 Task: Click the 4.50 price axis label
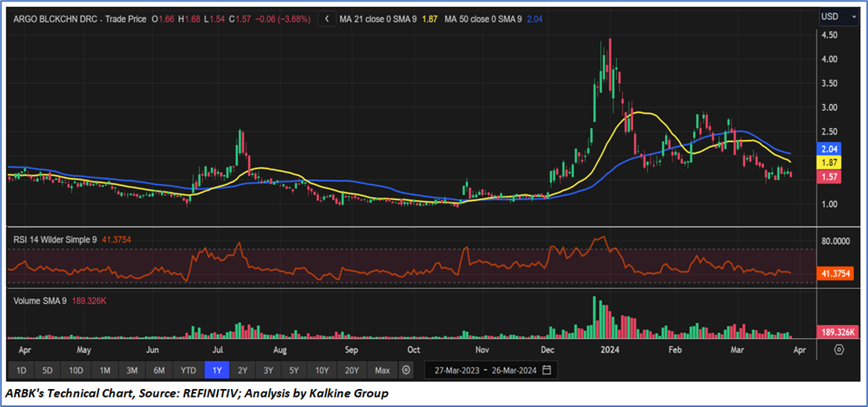[x=829, y=35]
